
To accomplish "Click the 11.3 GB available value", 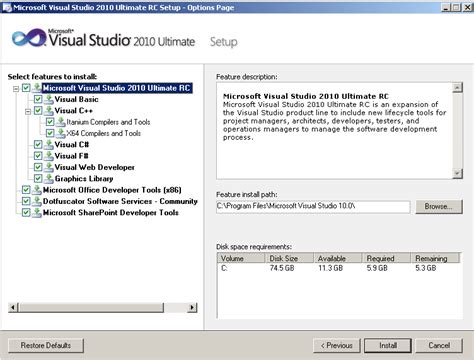I will pos(330,268).
